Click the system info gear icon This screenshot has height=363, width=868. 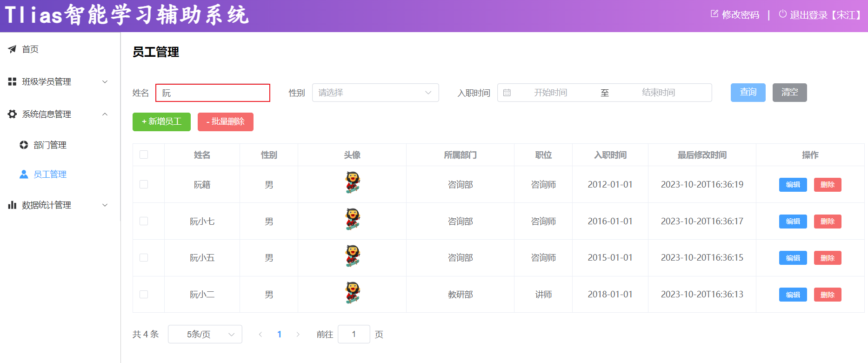[12, 114]
